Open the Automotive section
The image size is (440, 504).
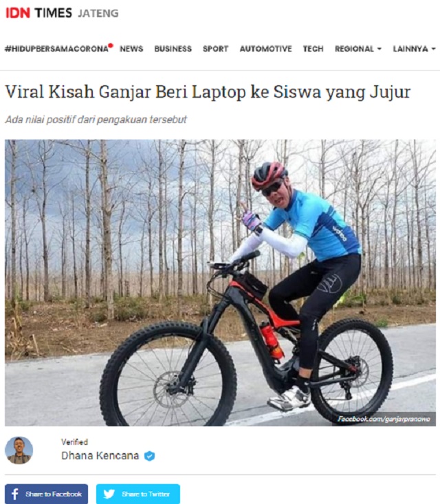266,49
